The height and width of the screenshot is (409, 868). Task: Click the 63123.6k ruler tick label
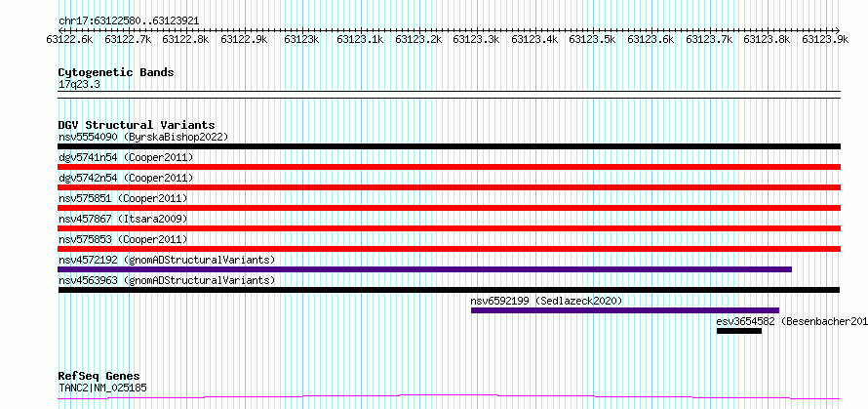(651, 39)
